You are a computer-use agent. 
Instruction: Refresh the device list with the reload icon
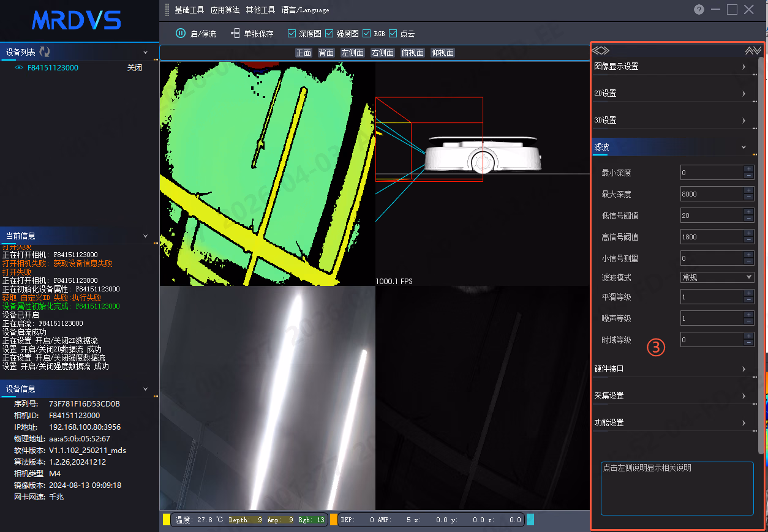tap(45, 52)
